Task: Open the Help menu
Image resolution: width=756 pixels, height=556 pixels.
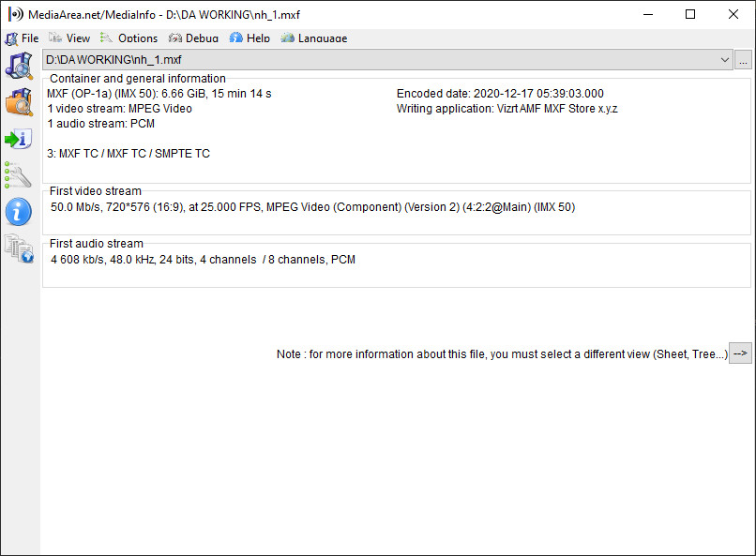Action: coord(249,38)
